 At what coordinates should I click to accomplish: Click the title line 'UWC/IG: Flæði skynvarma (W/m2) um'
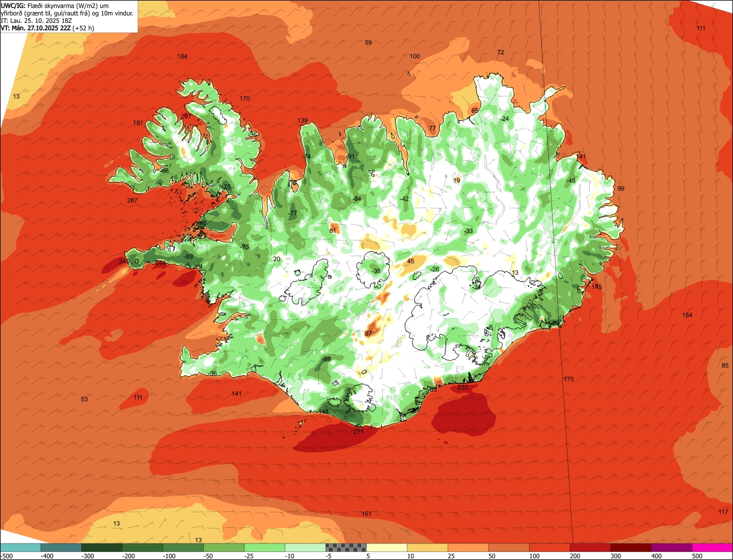[x=55, y=5]
